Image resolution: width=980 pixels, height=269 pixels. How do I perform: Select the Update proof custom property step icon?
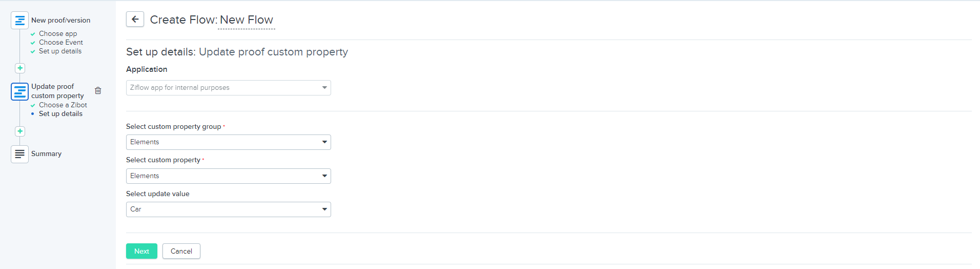click(19, 91)
